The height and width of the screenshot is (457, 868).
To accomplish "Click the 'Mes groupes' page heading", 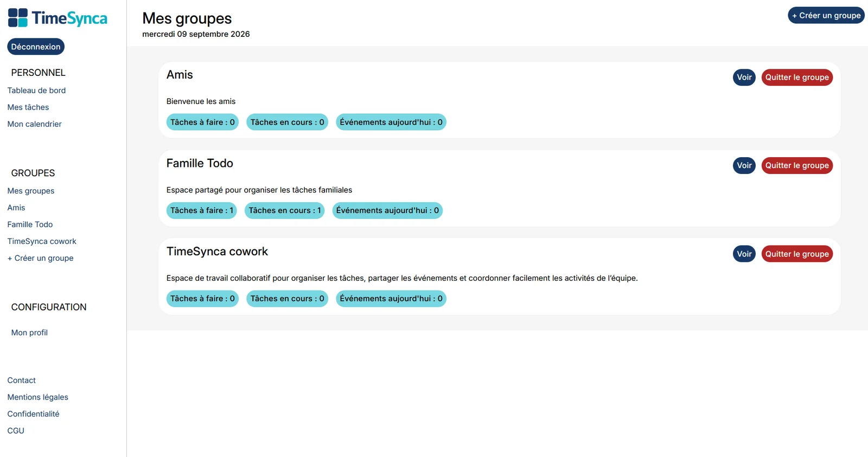I will [187, 18].
